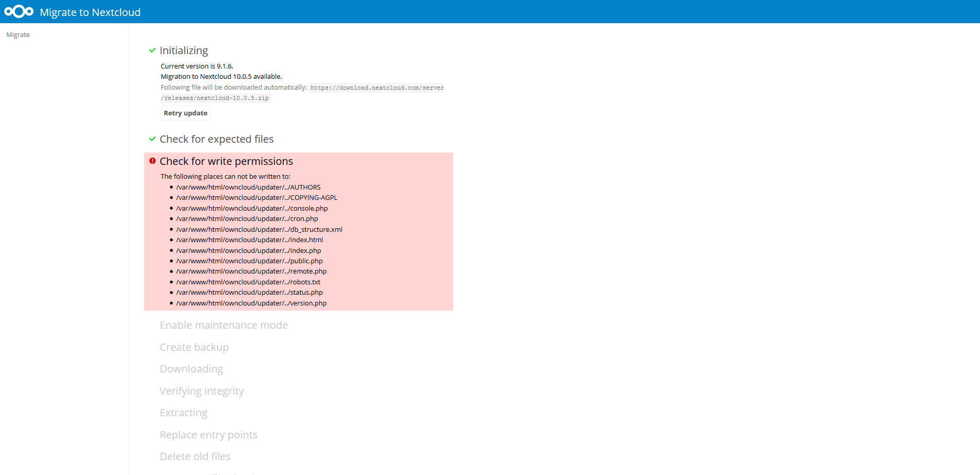This screenshot has width=980, height=475.
Task: Click the COPYING-AGPL file path entry
Action: tap(257, 197)
